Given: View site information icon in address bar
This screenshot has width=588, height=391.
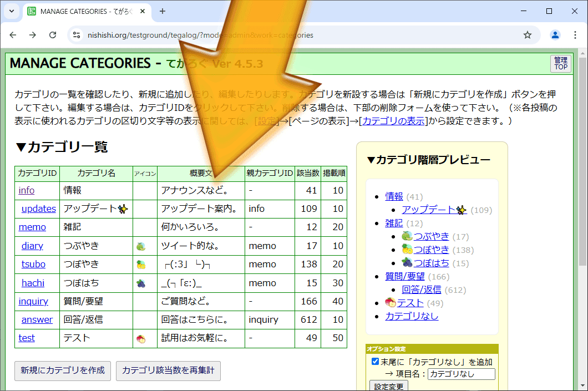Looking at the screenshot, I should pos(77,35).
